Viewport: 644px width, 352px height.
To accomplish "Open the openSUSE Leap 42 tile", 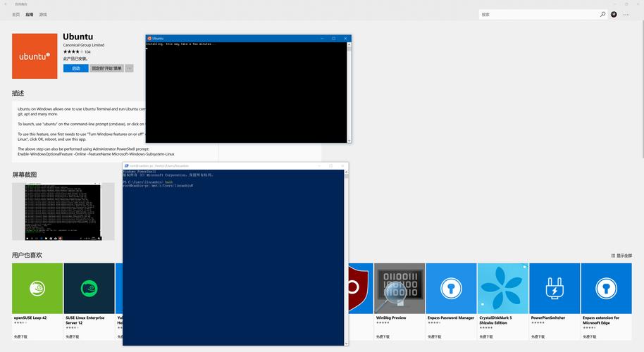I will click(x=37, y=301).
